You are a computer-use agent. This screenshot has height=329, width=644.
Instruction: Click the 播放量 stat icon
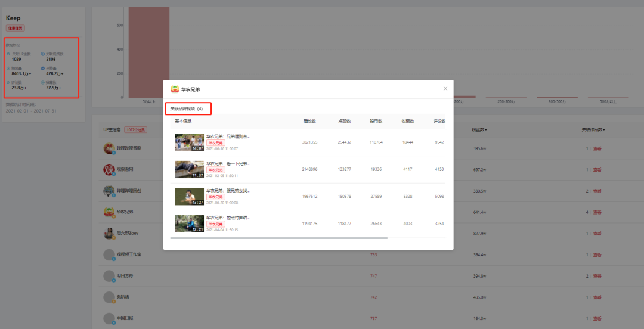[8, 68]
